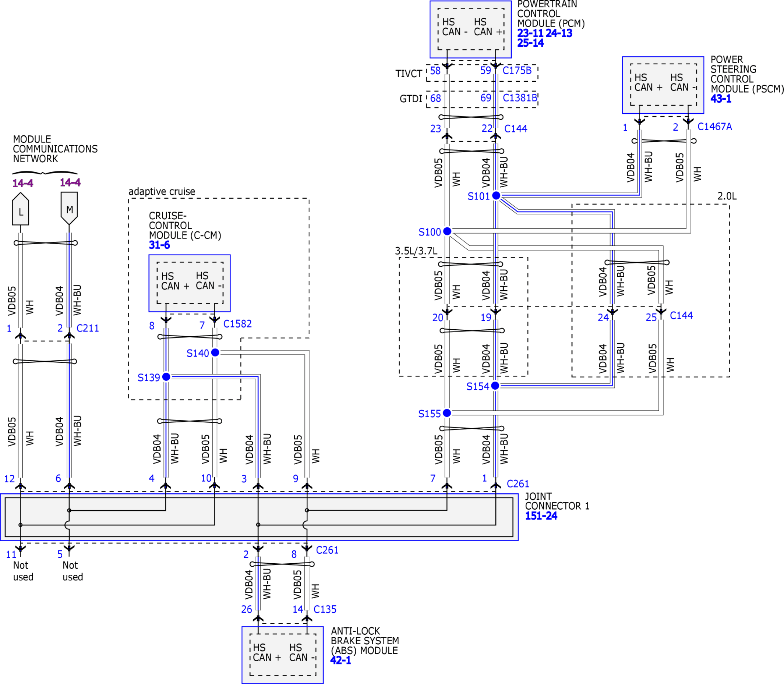This screenshot has height=684, width=784.
Task: Select pin number 58 at C175B
Action: click(x=435, y=71)
